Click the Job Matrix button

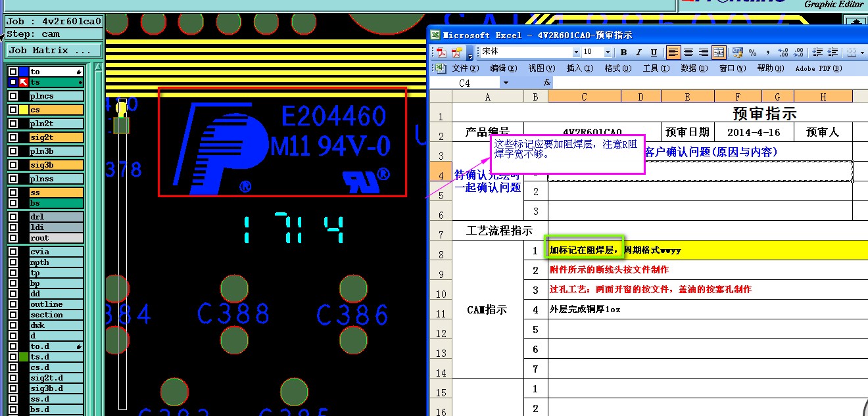55,51
